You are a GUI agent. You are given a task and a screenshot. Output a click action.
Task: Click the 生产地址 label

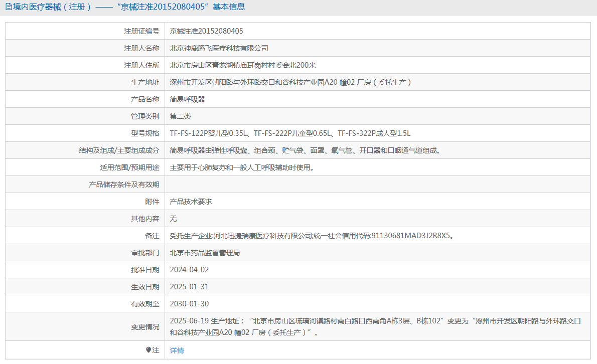tap(145, 83)
